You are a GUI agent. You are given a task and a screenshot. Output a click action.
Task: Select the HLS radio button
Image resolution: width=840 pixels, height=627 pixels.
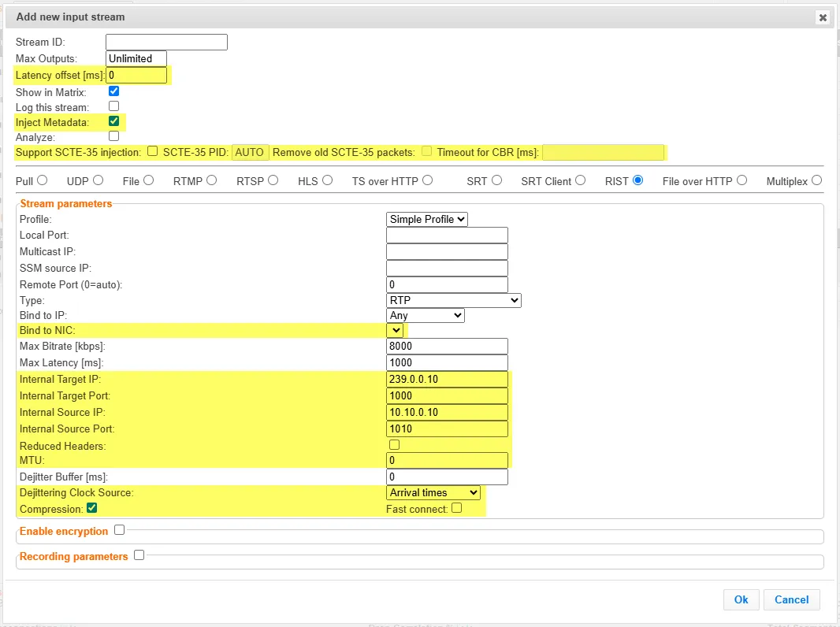327,180
